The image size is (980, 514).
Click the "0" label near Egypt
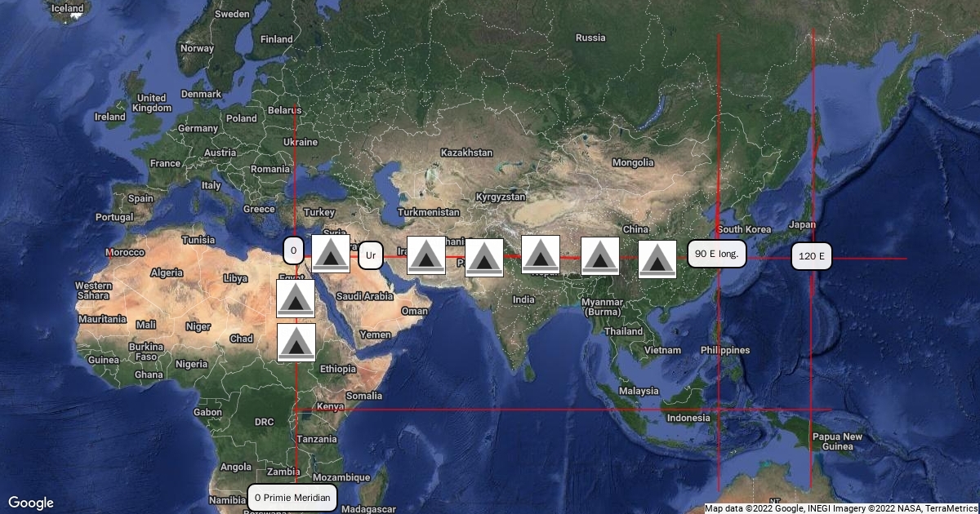coord(293,250)
